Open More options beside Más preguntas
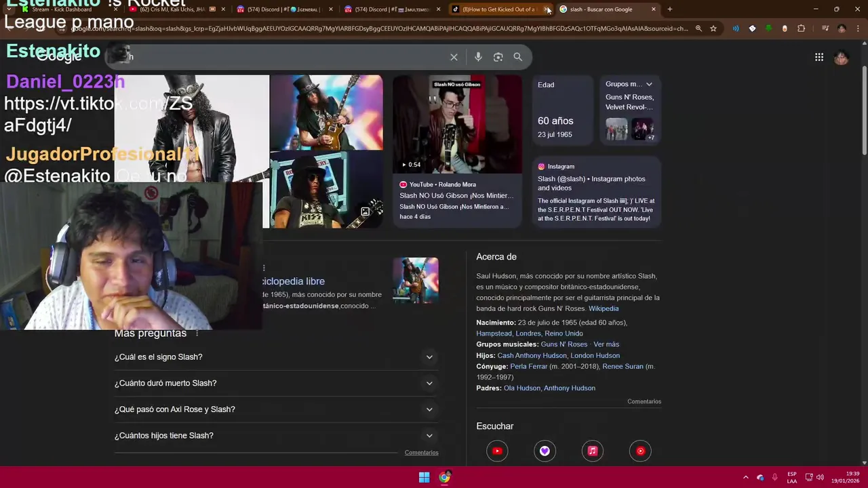This screenshot has height=488, width=868. pos(197,333)
